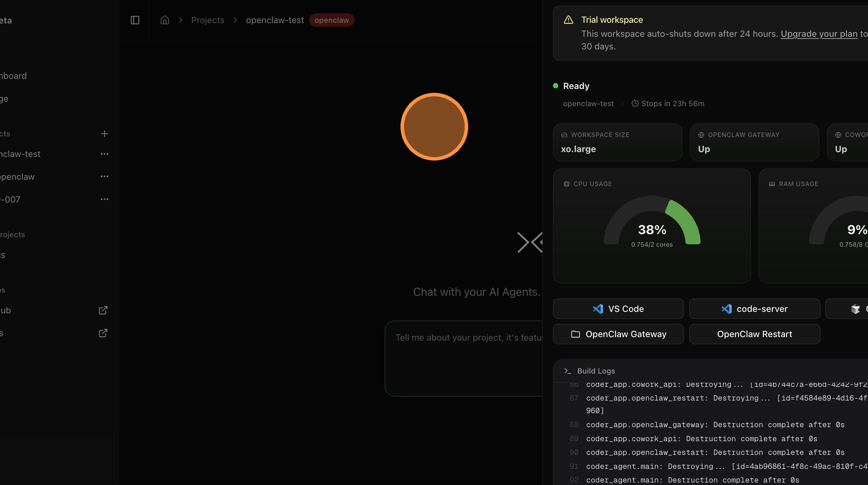
Task: Click the collapse-panel arrows icon
Action: [x=530, y=242]
